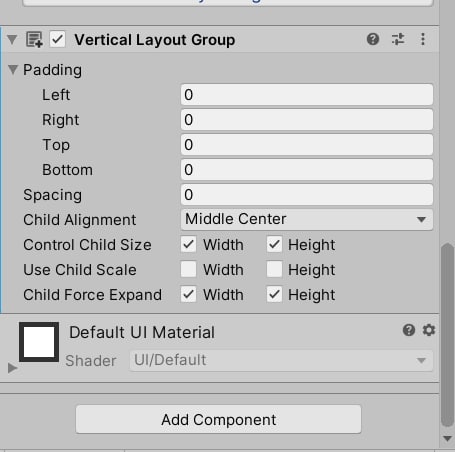Click the Vertical Layout Group script icon
Screen dimensions: 455x452
(34, 40)
